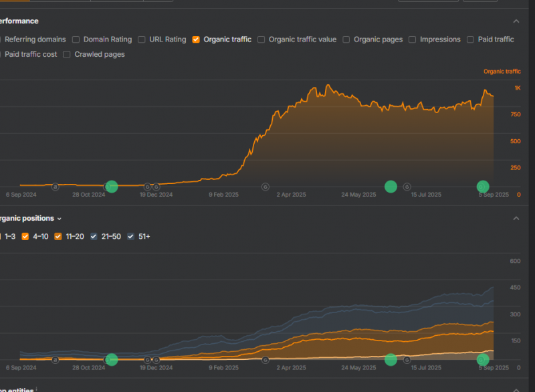Click green marker near 28 Oct 2024 in Performance chart

[x=112, y=187]
